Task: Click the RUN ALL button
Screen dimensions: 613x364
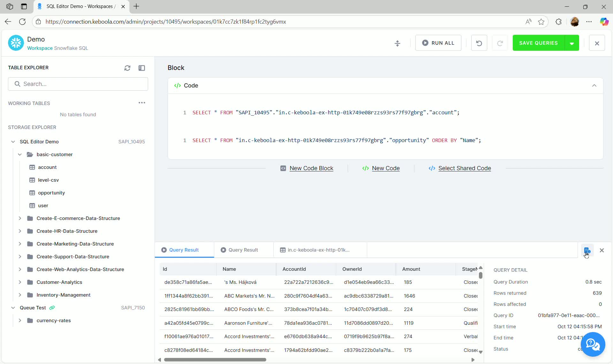Action: [x=438, y=43]
